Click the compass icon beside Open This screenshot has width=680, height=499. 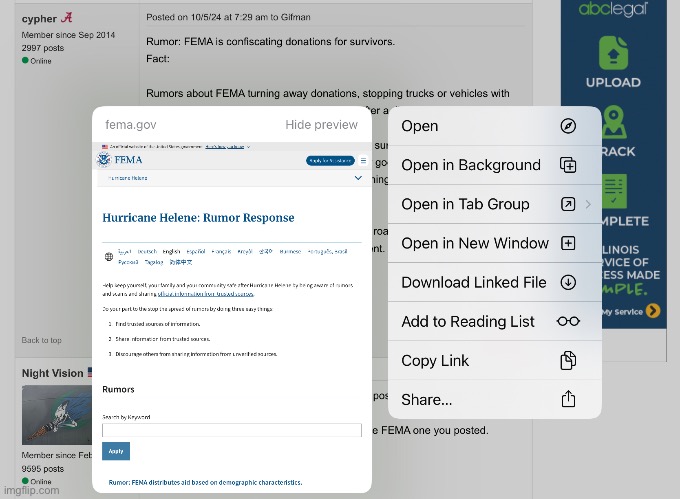[x=568, y=126]
